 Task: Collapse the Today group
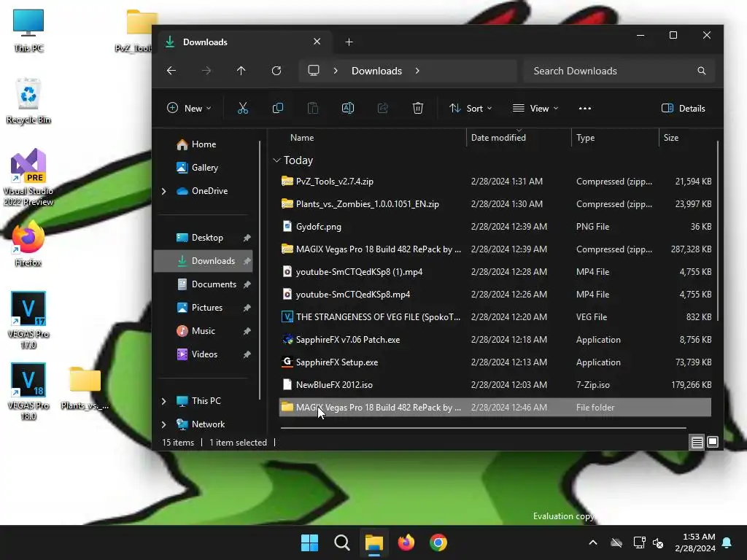pos(276,160)
